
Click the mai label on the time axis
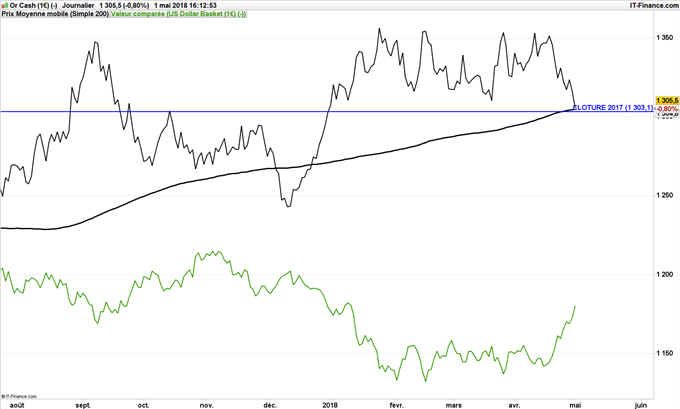click(575, 405)
